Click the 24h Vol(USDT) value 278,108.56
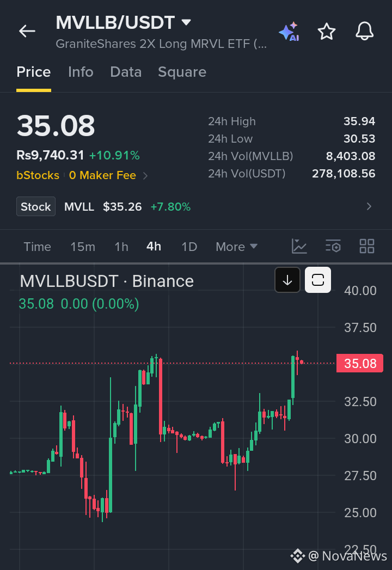The image size is (392, 570). [344, 174]
